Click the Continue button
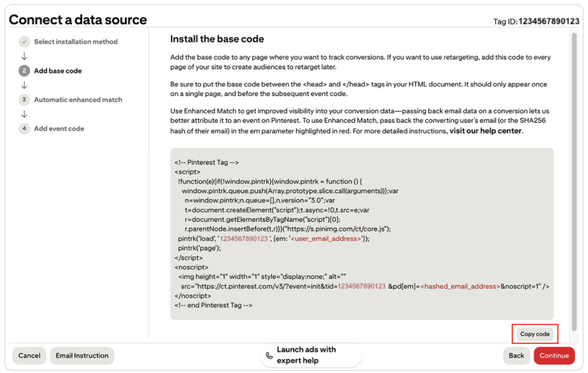Viewport: 588px width, 373px height. 554,355
